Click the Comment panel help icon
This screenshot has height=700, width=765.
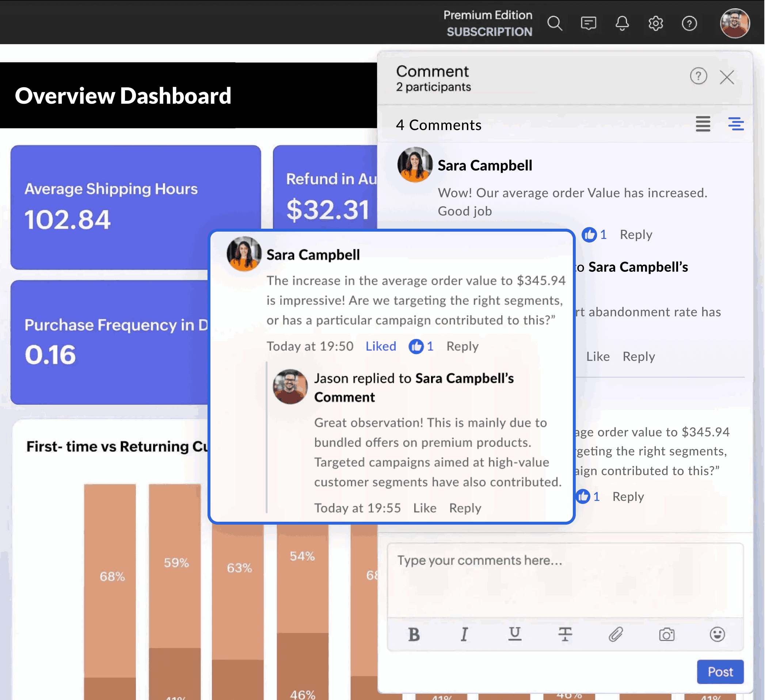[x=698, y=76]
